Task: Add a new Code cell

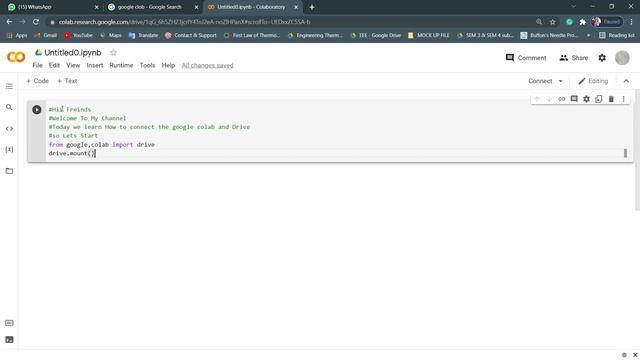Action: [x=38, y=81]
